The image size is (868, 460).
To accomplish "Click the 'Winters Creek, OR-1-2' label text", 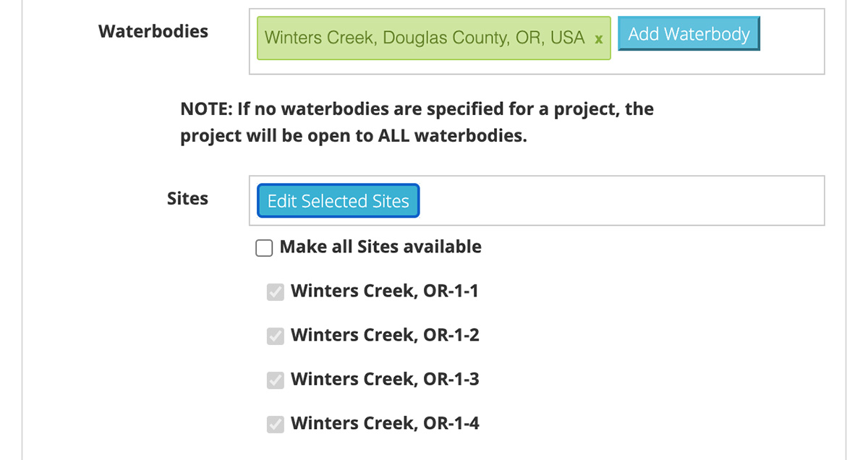I will tap(385, 336).
